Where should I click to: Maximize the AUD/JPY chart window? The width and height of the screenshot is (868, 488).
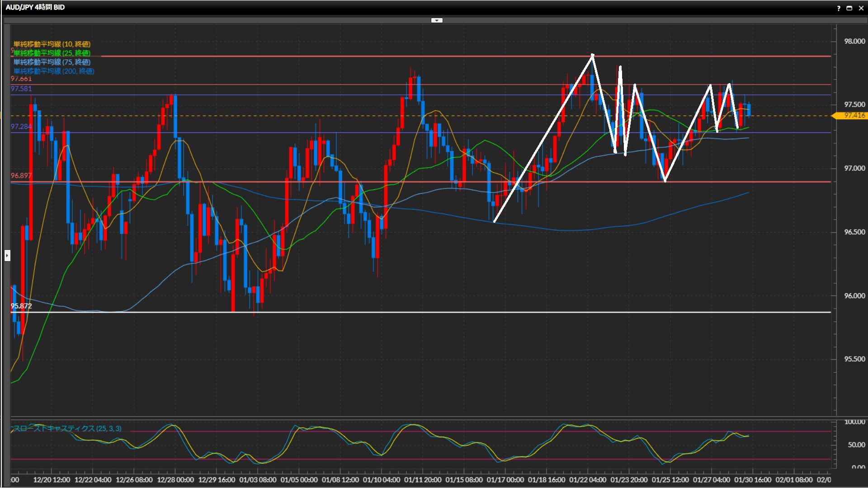pyautogui.click(x=849, y=8)
